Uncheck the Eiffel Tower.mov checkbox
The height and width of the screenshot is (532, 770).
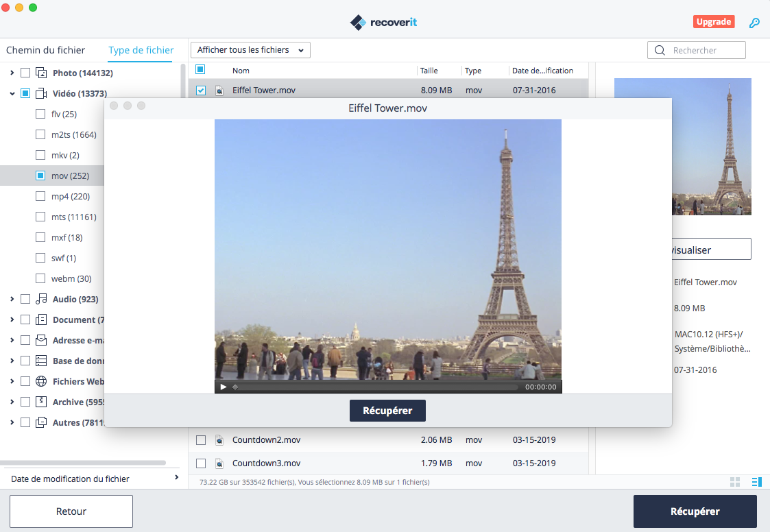(201, 90)
